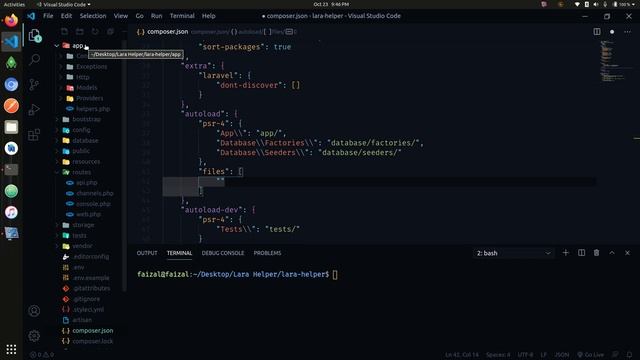Viewport: 640px width, 360px height.
Task: Maximize the panel with up chevron
Action: 612,253
